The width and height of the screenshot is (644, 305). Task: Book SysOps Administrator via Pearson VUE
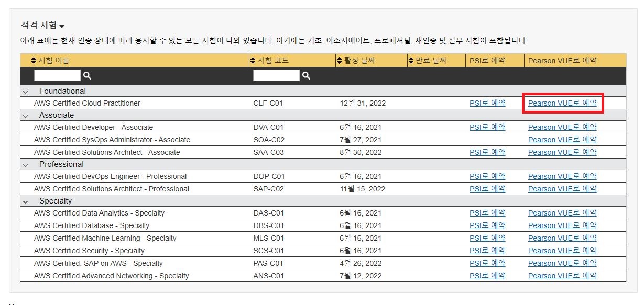click(x=562, y=140)
